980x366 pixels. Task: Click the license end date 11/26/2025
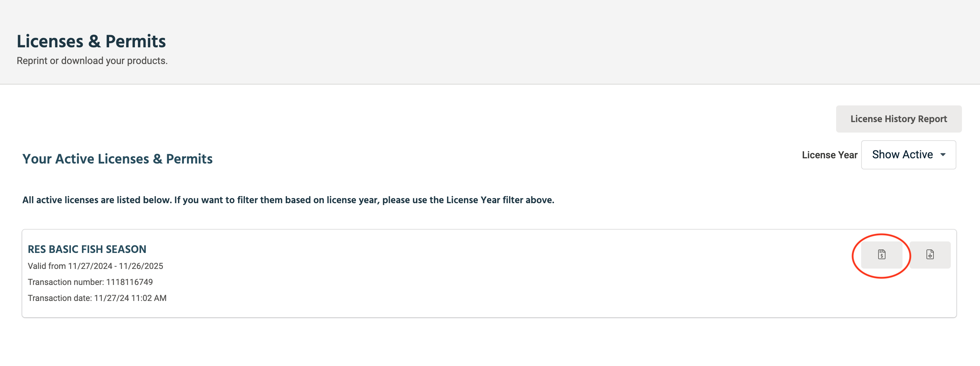click(x=141, y=266)
